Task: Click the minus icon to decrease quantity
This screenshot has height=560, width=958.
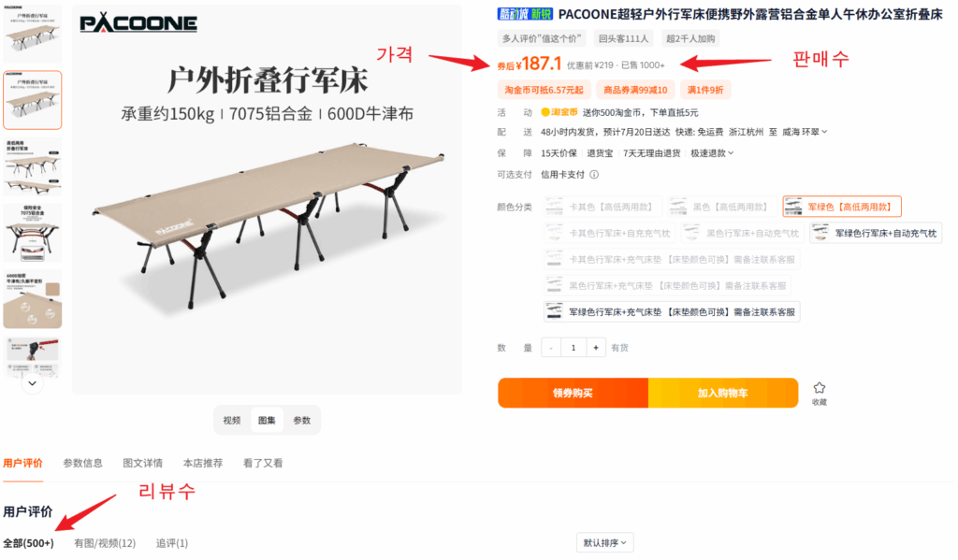Action: pyautogui.click(x=551, y=348)
